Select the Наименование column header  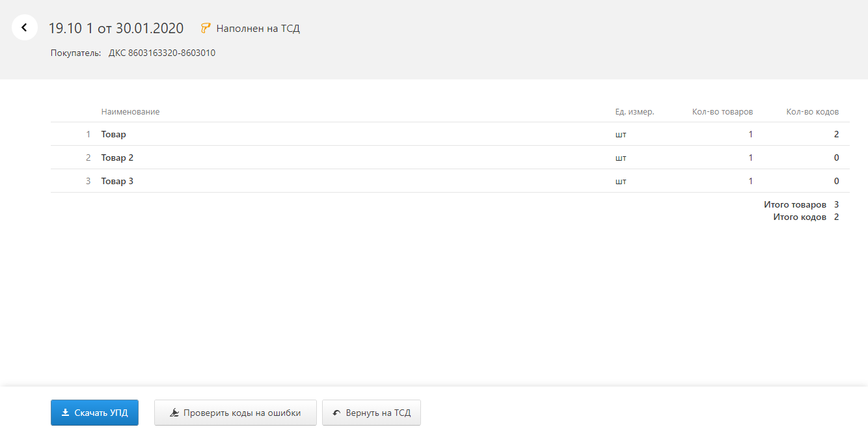point(130,112)
